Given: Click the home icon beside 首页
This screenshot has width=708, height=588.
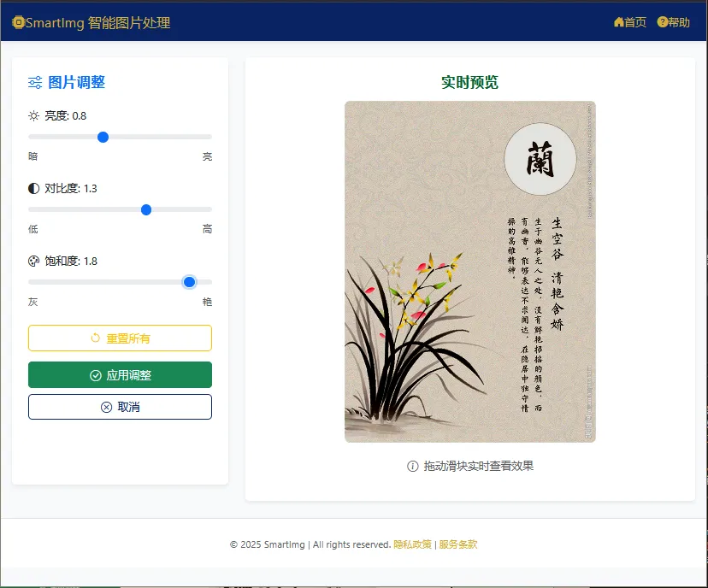Looking at the screenshot, I should pos(618,22).
